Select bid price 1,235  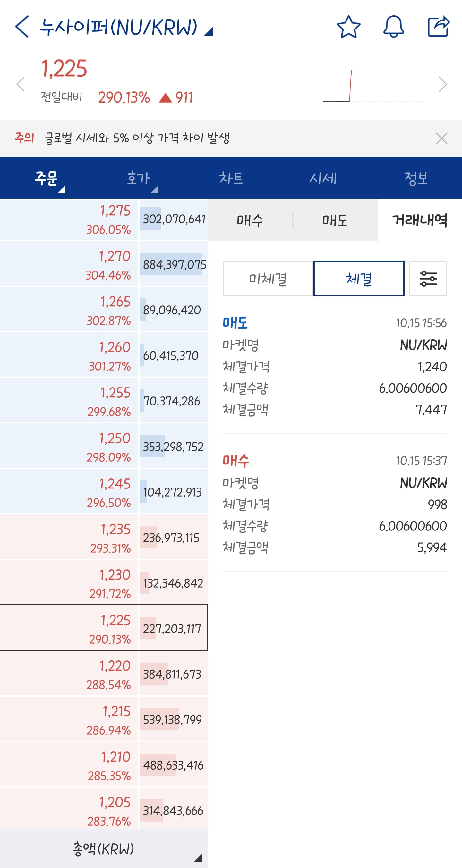click(x=69, y=537)
